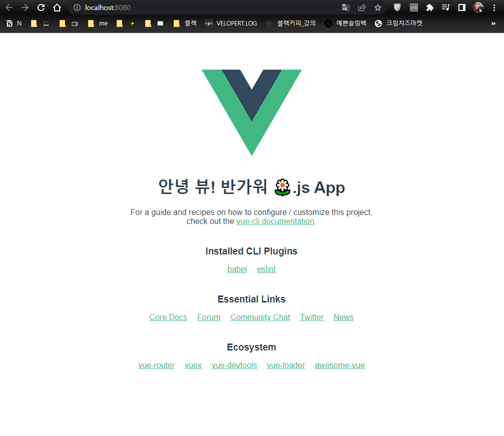Open bookmark folder with laptop icon
Screen dimensions: 504x436
40,23
